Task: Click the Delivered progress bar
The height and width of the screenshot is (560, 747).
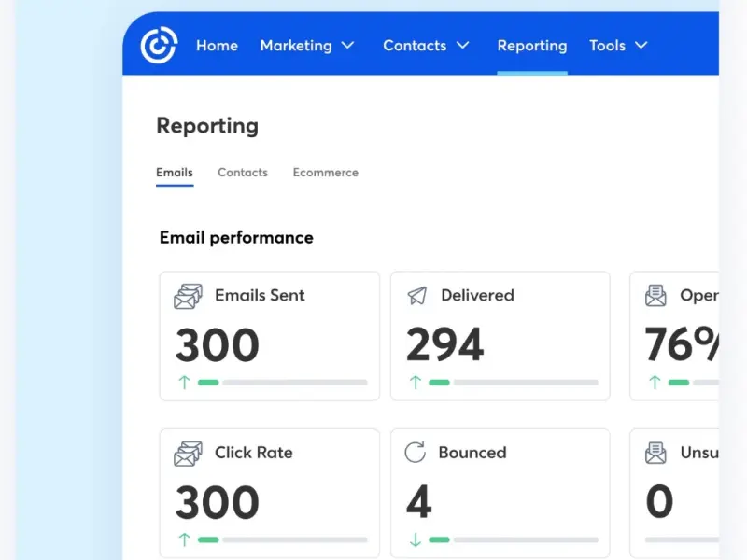Action: click(x=514, y=383)
